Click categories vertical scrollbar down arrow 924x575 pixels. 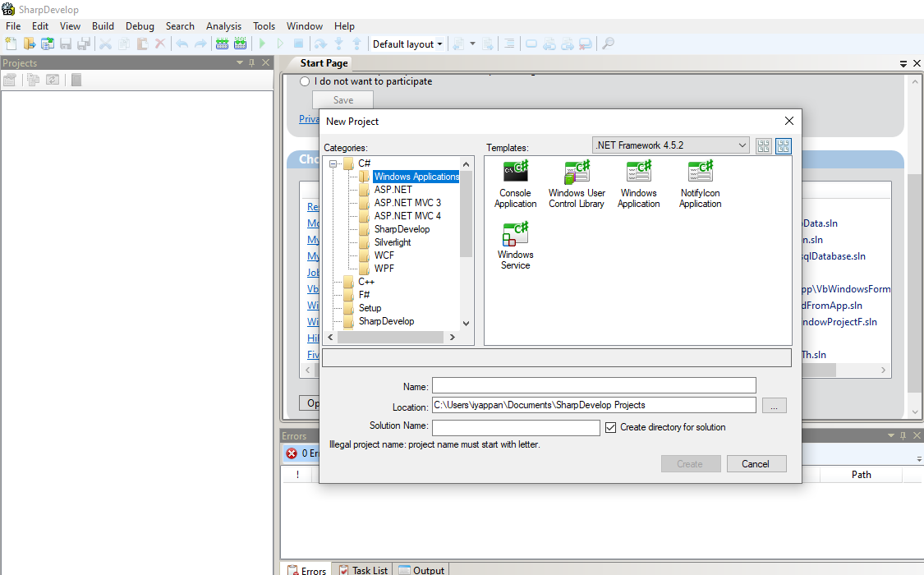point(467,323)
